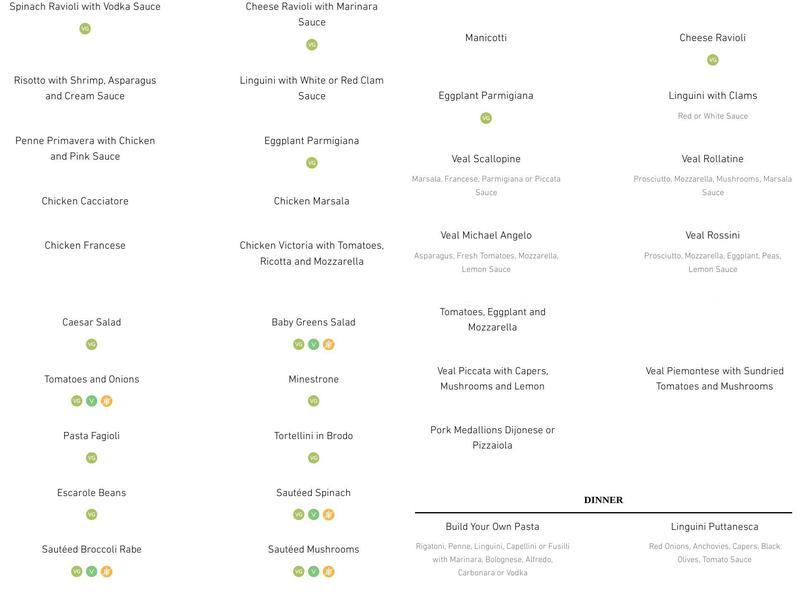Click vegetarian icon under Caesar Salad

point(91,345)
